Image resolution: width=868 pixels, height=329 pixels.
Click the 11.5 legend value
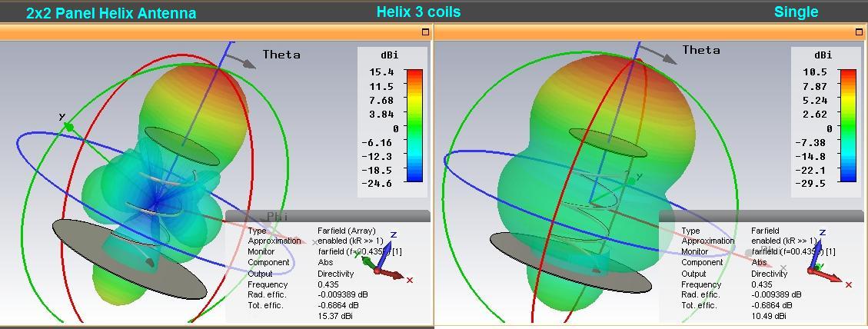pyautogui.click(x=381, y=86)
